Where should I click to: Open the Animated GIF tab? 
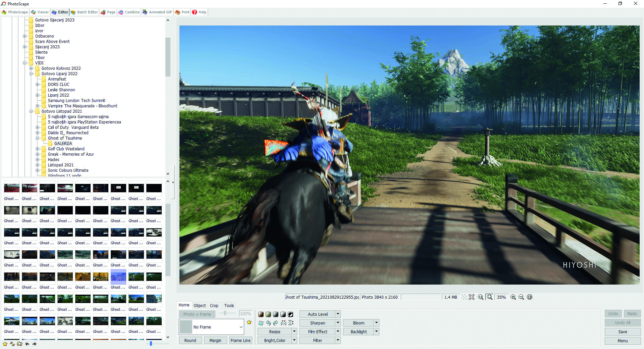tap(157, 12)
